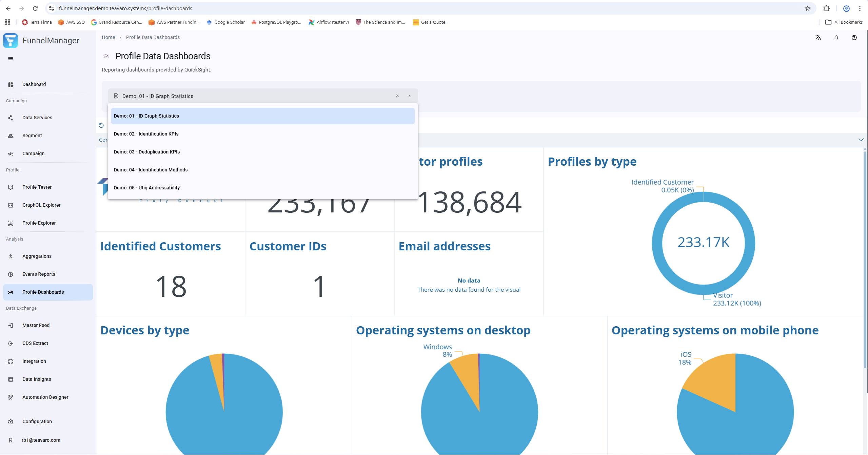
Task: Click the notifications bell icon
Action: tap(836, 38)
